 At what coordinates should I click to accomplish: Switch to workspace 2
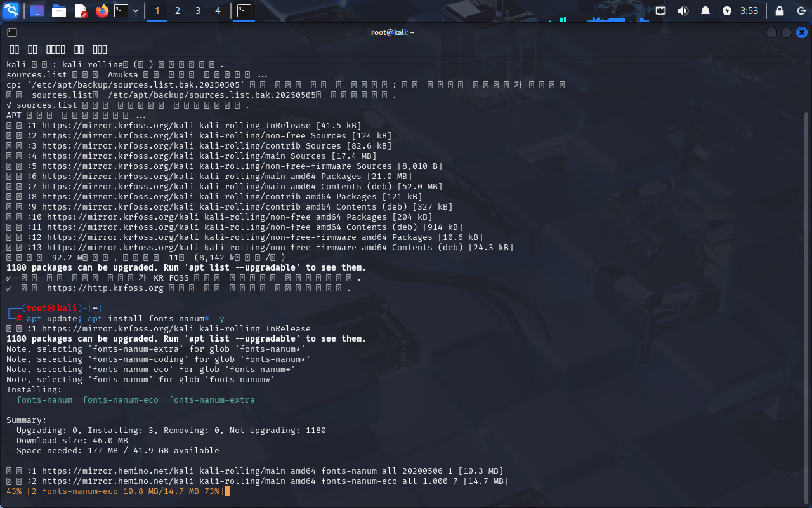(178, 11)
